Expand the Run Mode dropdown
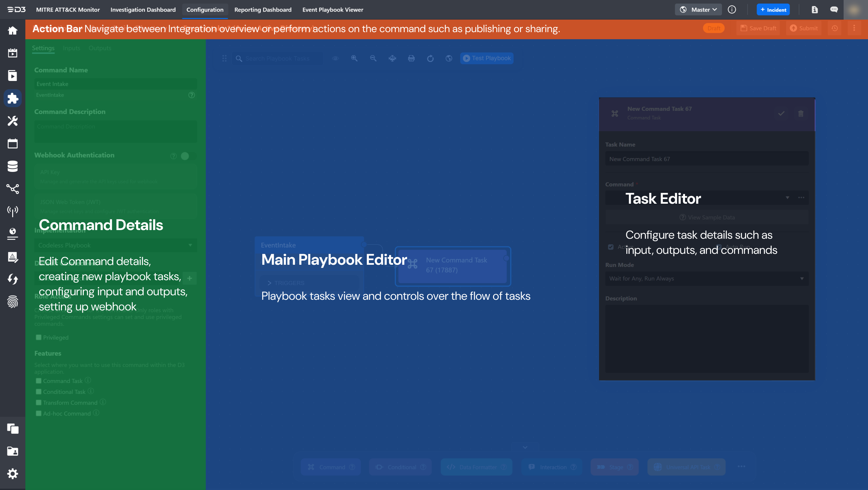This screenshot has height=490, width=868. click(706, 279)
